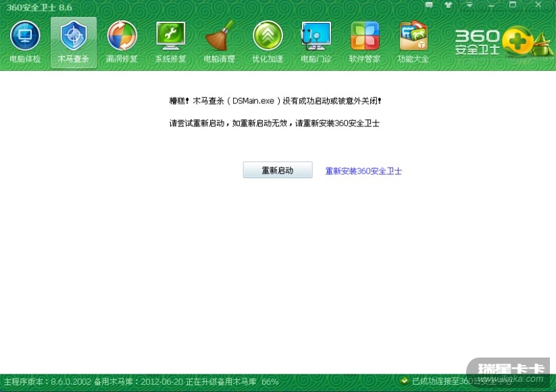
Task: Close the 360安全卫士 window
Action: coord(538,5)
